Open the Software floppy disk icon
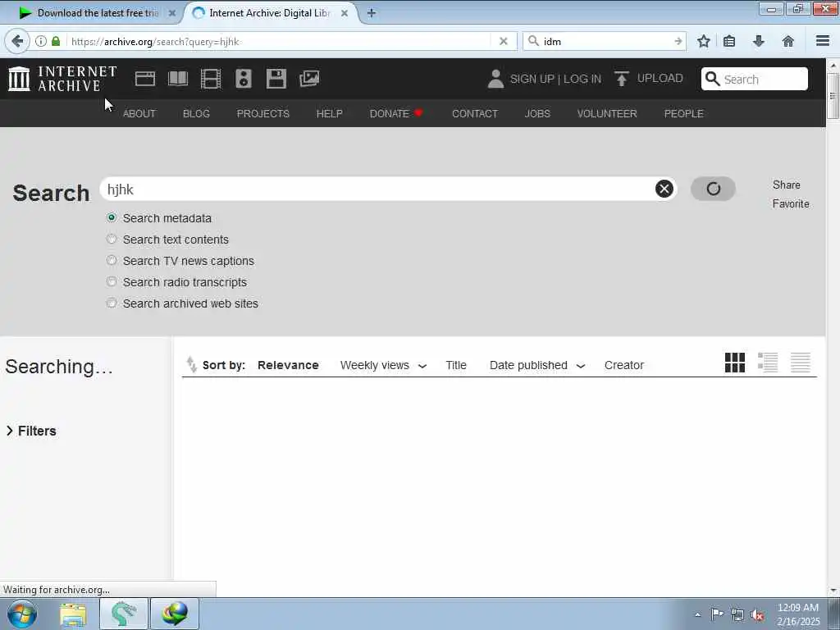Image resolution: width=840 pixels, height=630 pixels. coord(276,79)
